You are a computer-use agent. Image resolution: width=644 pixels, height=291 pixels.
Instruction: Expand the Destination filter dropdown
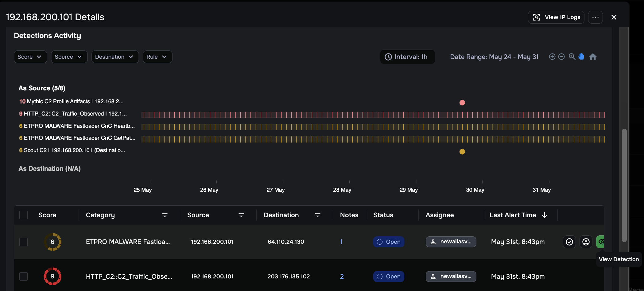115,57
